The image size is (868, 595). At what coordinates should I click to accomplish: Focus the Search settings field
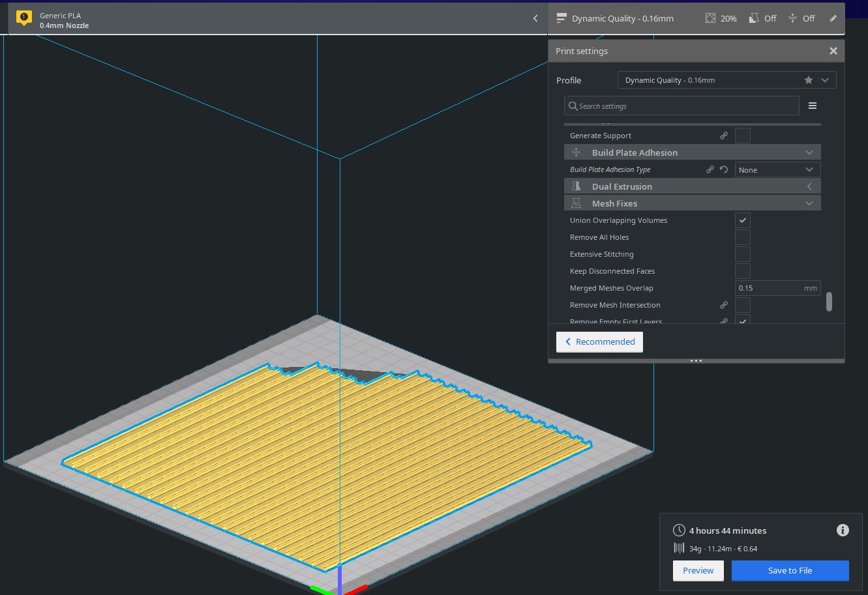click(x=681, y=106)
